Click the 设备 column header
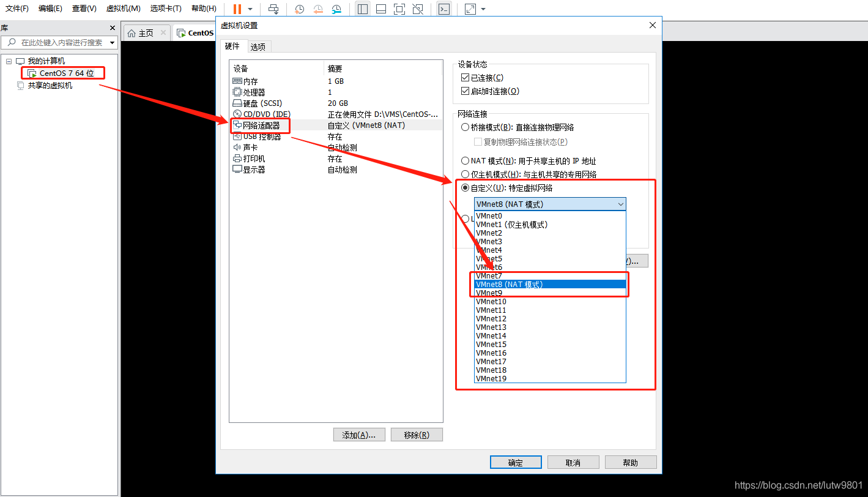The height and width of the screenshot is (497, 868). point(276,69)
